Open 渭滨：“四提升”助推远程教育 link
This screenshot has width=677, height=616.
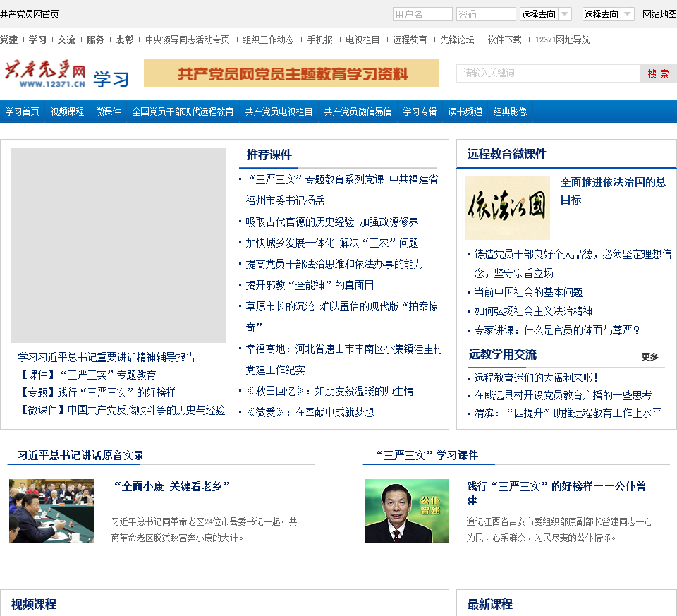(x=568, y=413)
